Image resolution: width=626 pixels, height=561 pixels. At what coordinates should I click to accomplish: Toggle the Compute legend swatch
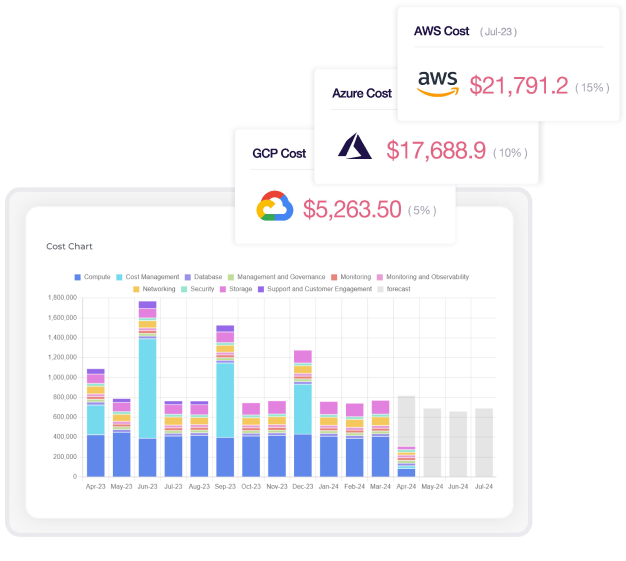[x=77, y=277]
